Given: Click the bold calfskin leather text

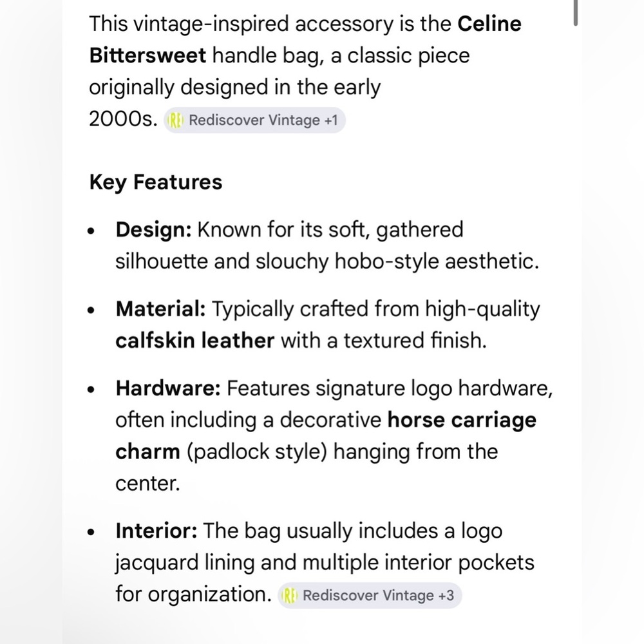Looking at the screenshot, I should [x=194, y=341].
